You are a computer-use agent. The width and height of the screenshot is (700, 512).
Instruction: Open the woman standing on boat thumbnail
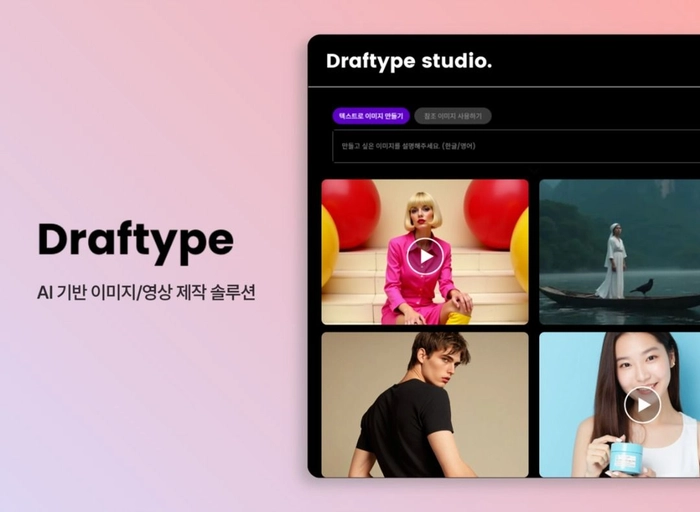619,252
